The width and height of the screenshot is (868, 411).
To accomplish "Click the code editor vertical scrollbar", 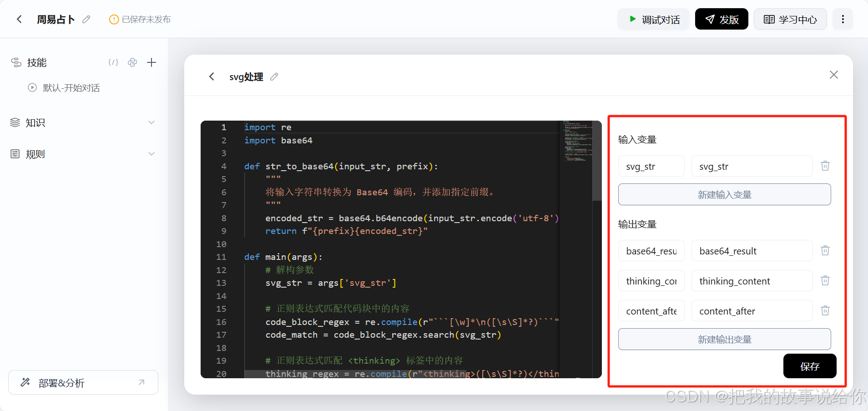I will pos(597,161).
